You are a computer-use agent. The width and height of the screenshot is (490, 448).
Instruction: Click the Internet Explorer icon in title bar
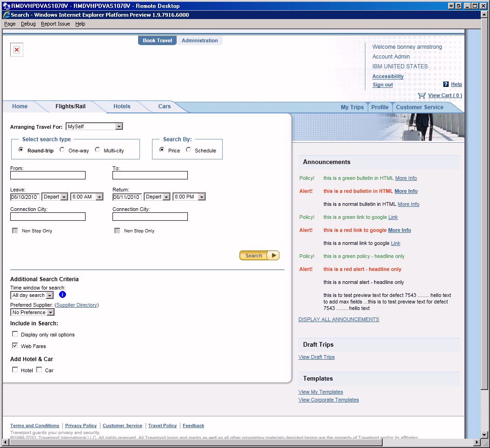point(7,15)
